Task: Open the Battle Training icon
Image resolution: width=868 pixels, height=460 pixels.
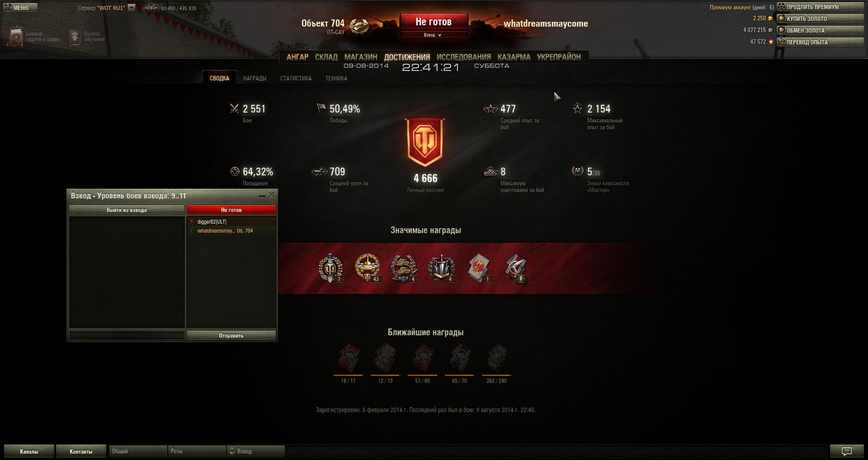Action: (x=75, y=37)
